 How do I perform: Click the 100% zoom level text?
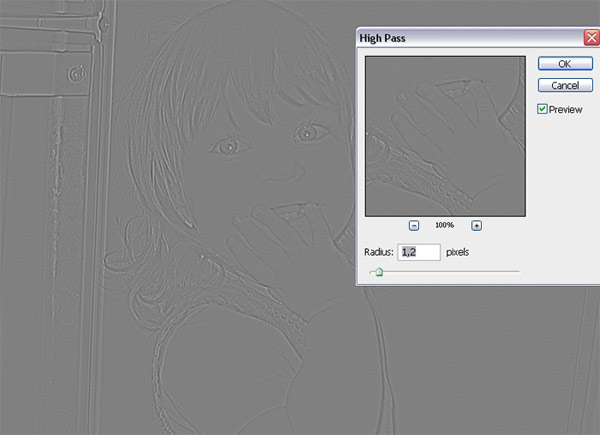coord(444,225)
